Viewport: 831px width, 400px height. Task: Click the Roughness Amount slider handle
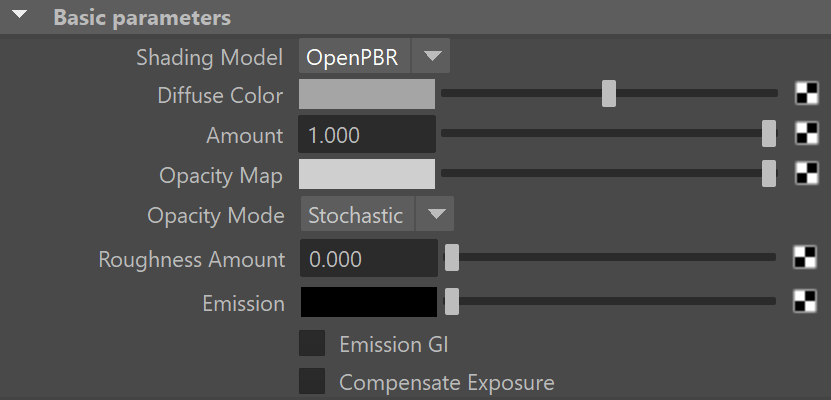[x=452, y=258]
